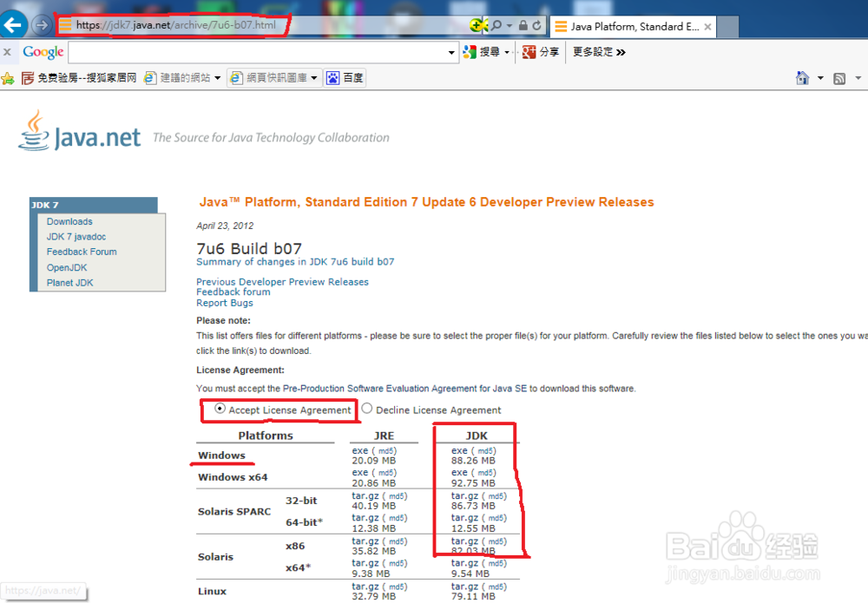Click the Google+ 分享 share button
This screenshot has height=603, width=868.
pos(540,52)
